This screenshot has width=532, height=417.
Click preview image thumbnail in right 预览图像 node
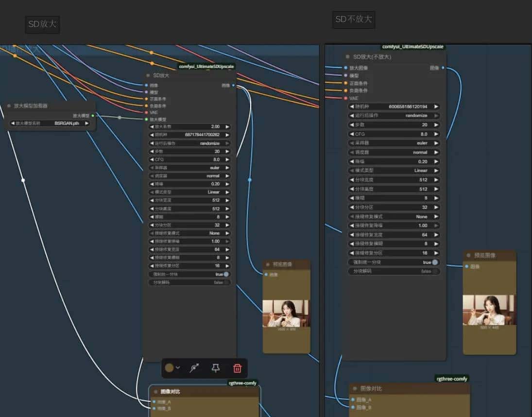coord(489,310)
